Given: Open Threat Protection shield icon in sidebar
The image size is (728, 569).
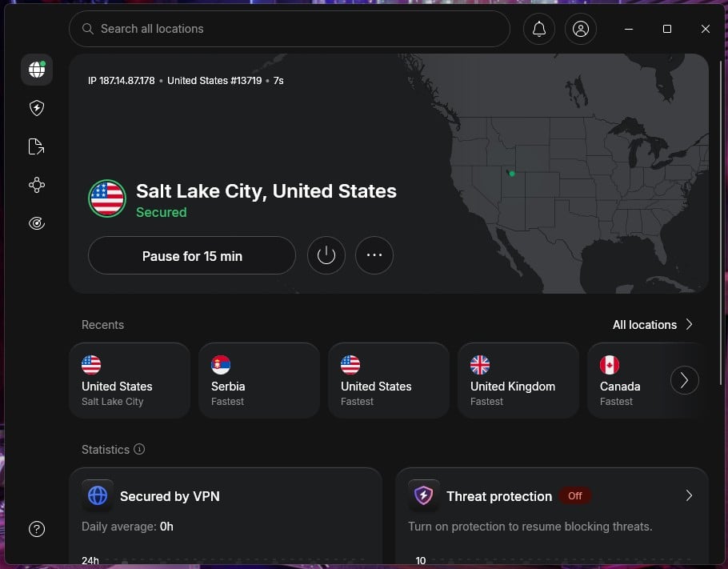Looking at the screenshot, I should tap(37, 108).
